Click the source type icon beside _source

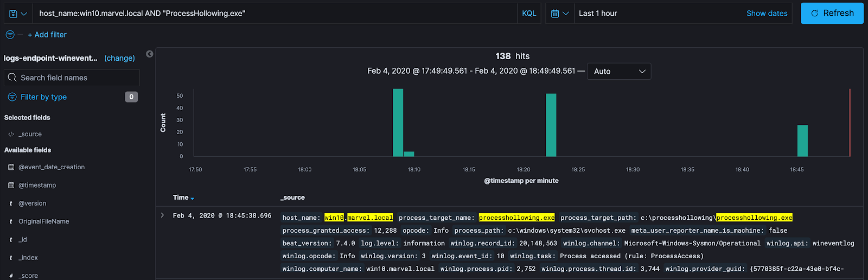click(x=11, y=134)
